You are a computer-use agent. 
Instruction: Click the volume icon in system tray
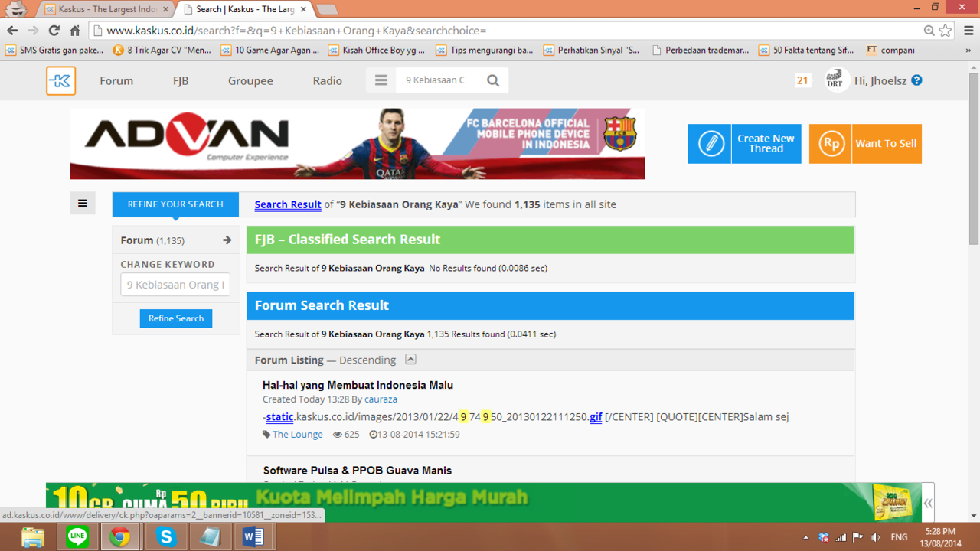tap(875, 537)
